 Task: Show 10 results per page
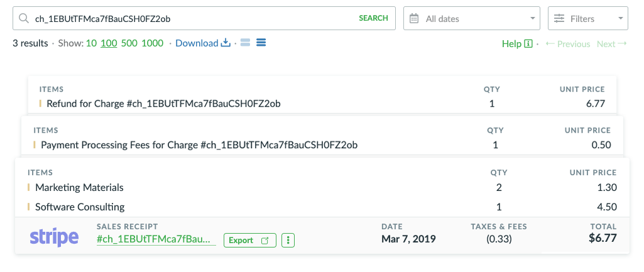[x=91, y=43]
